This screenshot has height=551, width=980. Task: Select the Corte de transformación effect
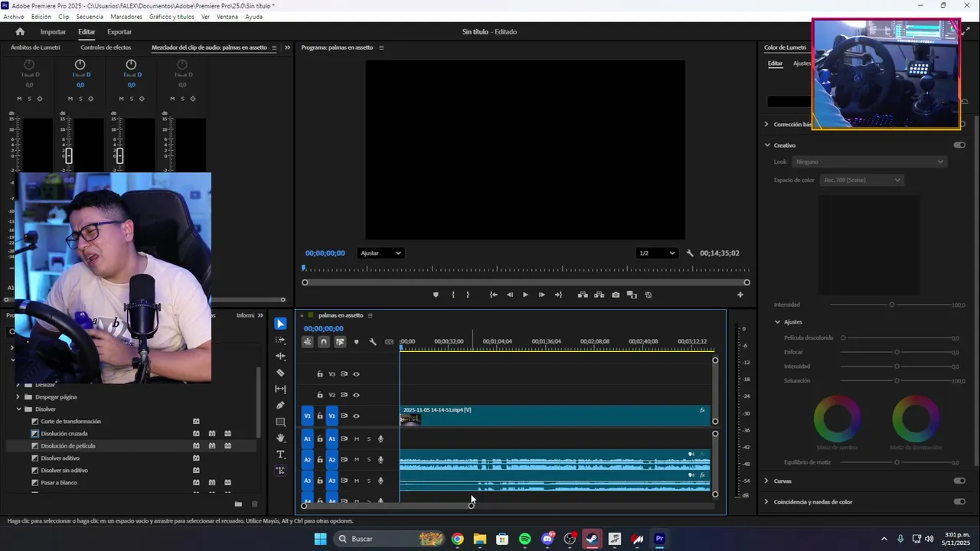[70, 422]
